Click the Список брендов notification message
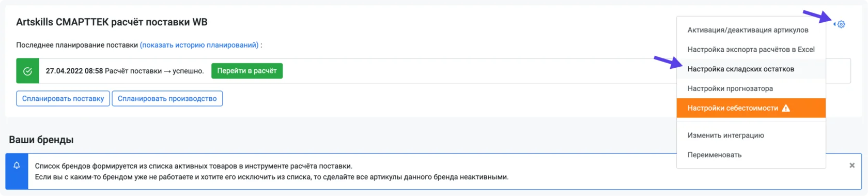This screenshot has height=196, width=868. [x=272, y=172]
